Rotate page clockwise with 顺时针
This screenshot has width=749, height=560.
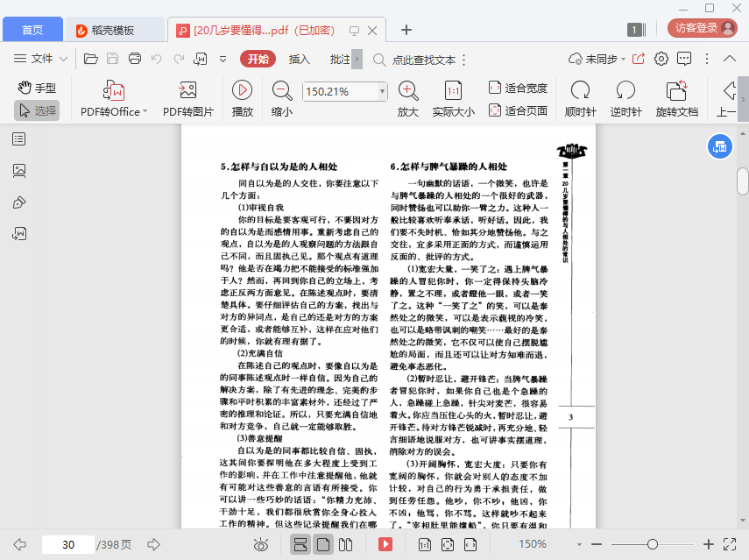580,90
